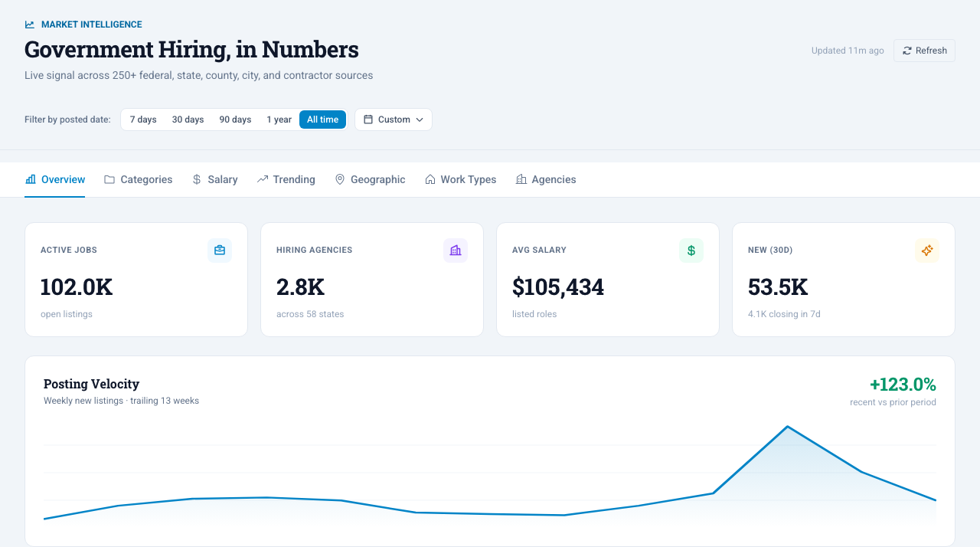Filter by 7 days
The width and height of the screenshot is (980, 547).
[x=143, y=120]
